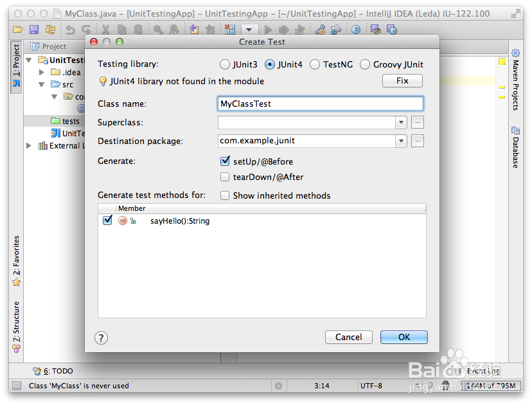Click the yellow inspection indicator square
Viewport: 532px width, 405px height.
502,62
